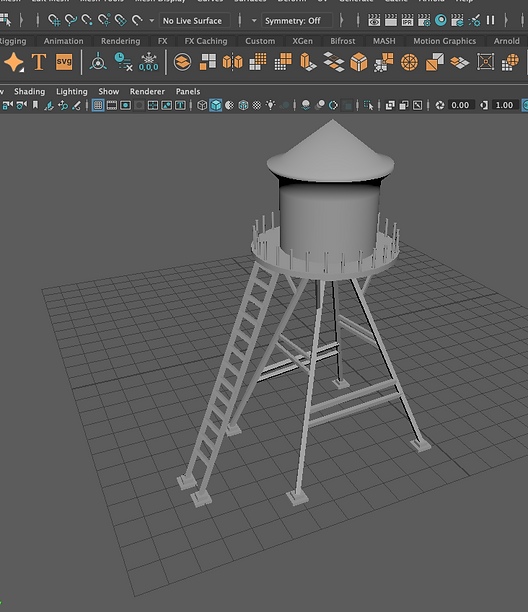This screenshot has height=612, width=528.
Task: Click the No Live Surface field
Action: (x=194, y=21)
